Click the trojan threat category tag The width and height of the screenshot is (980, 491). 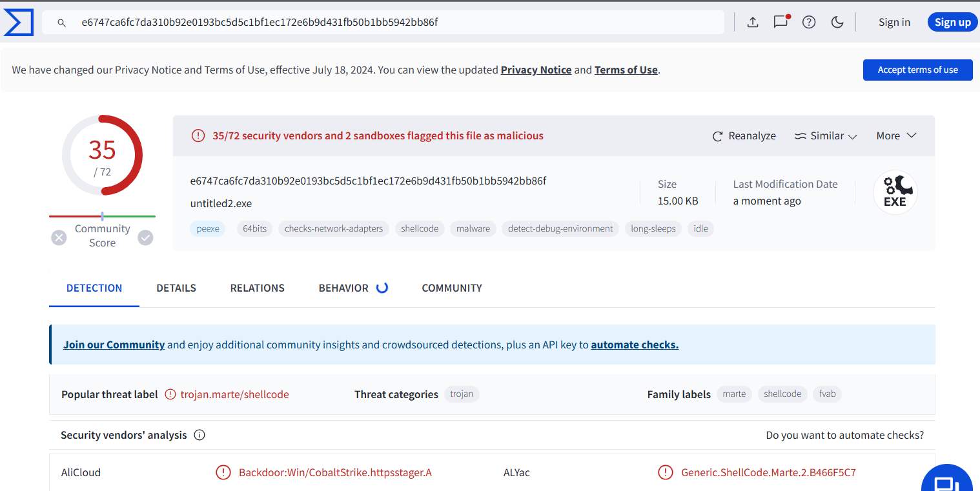click(x=462, y=394)
